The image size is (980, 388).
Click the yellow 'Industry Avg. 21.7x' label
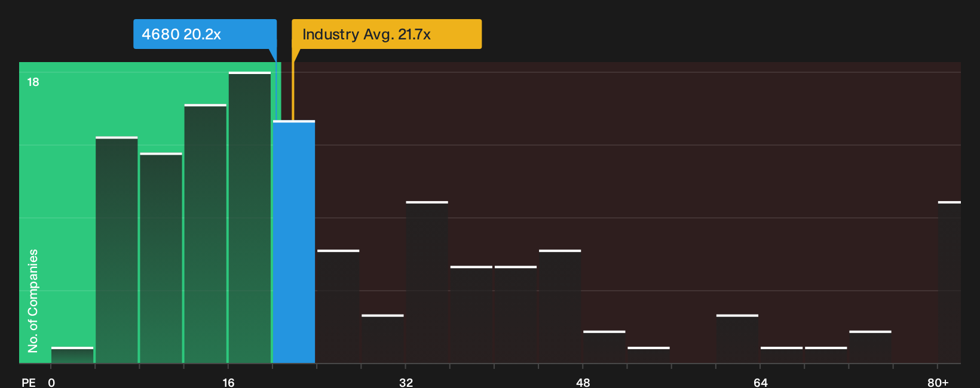click(x=387, y=34)
